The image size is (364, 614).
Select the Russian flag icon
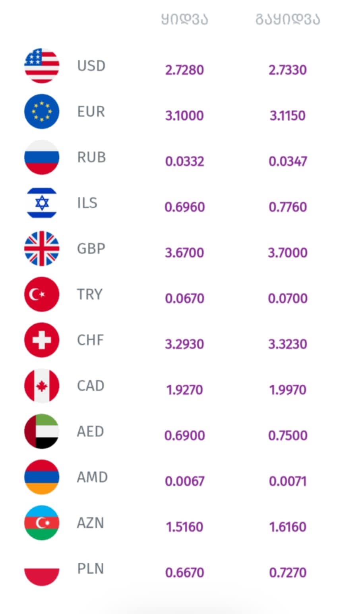coord(42,157)
